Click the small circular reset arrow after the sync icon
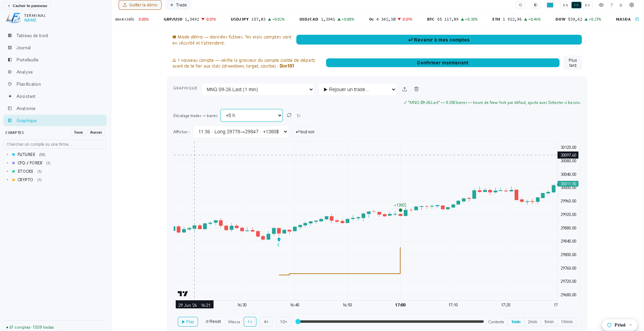The image size is (644, 331). (299, 116)
